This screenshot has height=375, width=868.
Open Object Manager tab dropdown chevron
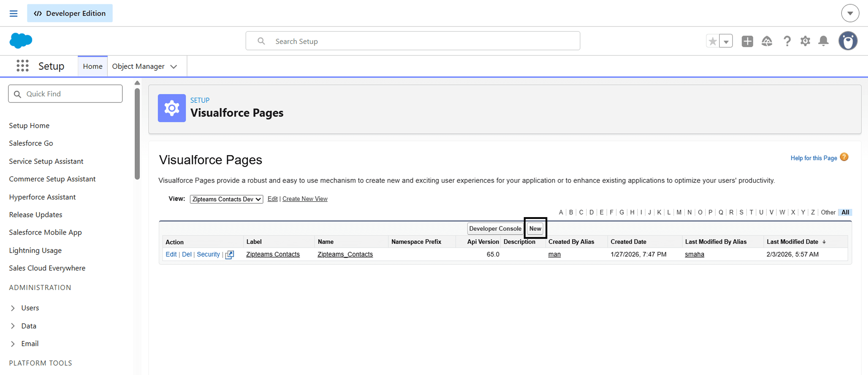[x=173, y=67]
